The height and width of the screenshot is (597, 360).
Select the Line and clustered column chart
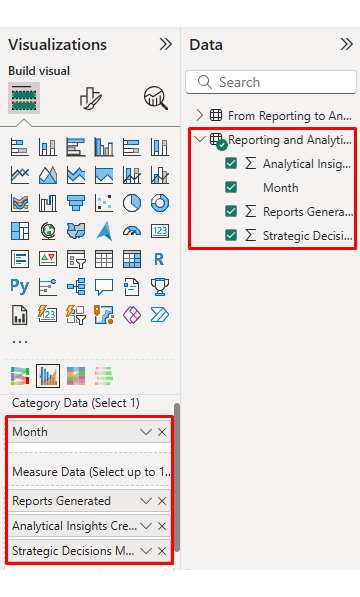click(160, 175)
